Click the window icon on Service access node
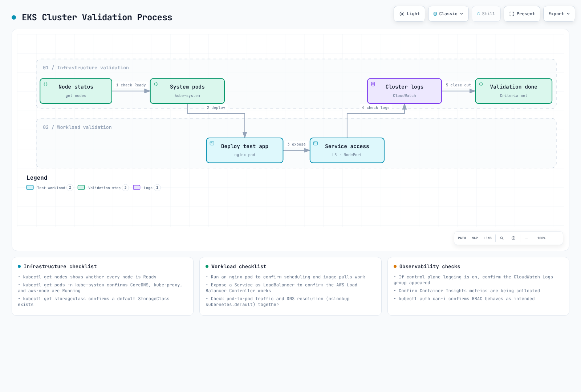The image size is (581, 392). coord(316,143)
